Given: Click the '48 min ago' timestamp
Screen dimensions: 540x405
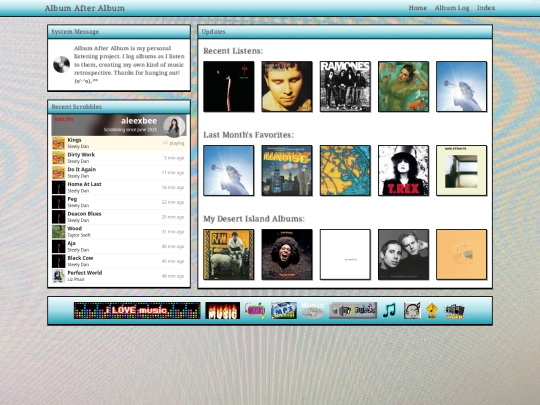Looking at the screenshot, I should [173, 276].
